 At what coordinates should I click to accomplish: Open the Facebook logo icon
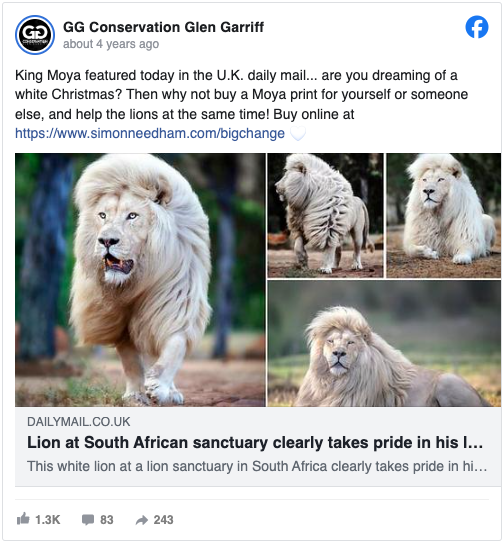click(x=476, y=27)
